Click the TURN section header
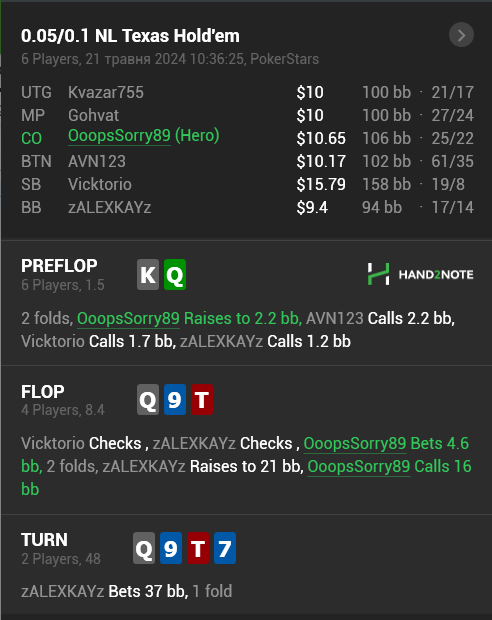 (x=44, y=540)
